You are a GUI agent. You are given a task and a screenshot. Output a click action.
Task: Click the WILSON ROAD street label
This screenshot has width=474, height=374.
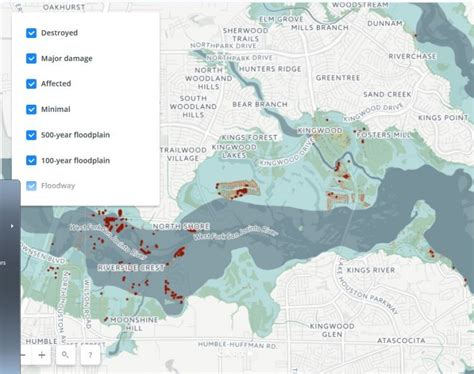point(87,304)
